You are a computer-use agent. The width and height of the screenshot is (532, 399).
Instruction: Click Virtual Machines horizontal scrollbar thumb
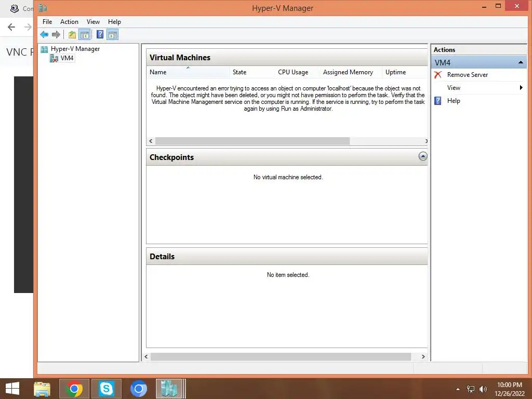click(x=252, y=141)
